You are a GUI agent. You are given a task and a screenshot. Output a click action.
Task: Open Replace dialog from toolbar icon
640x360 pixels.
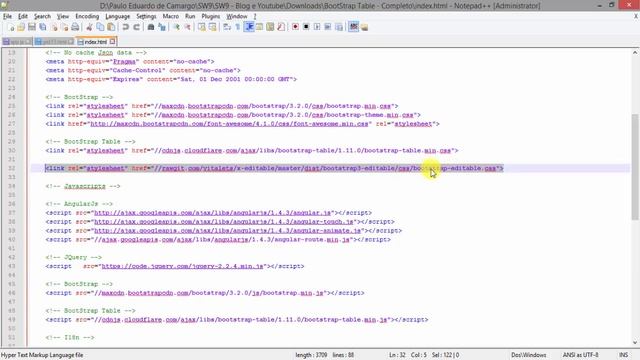162,27
